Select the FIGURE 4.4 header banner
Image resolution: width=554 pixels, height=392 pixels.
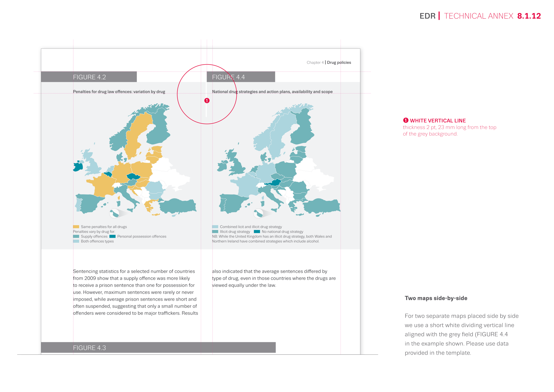pyautogui.click(x=241, y=77)
